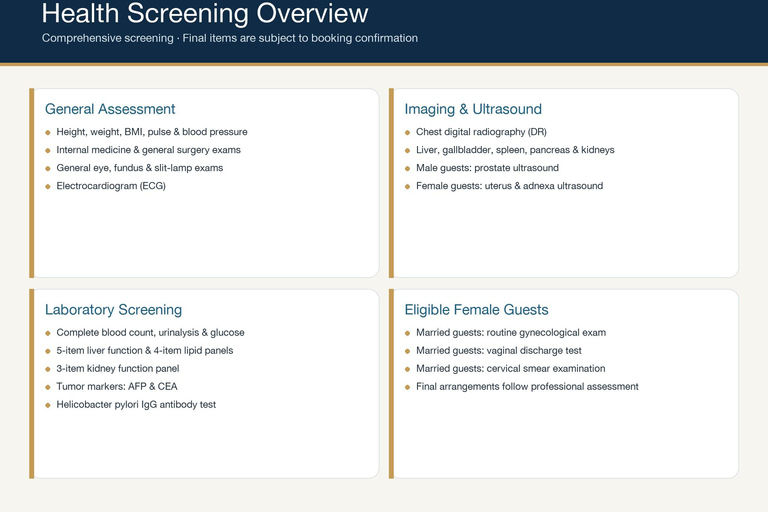Screen dimensions: 768x512
Task: Click the 'Eligible Female Guests' heading
Action: (x=477, y=310)
